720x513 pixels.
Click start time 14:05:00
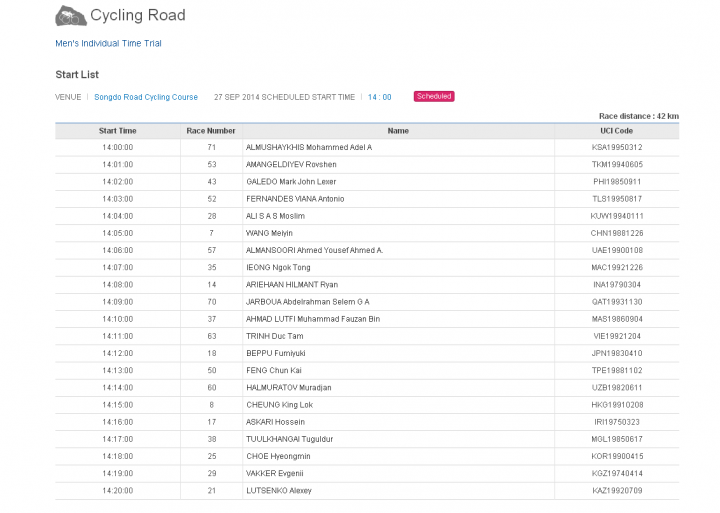(x=118, y=233)
